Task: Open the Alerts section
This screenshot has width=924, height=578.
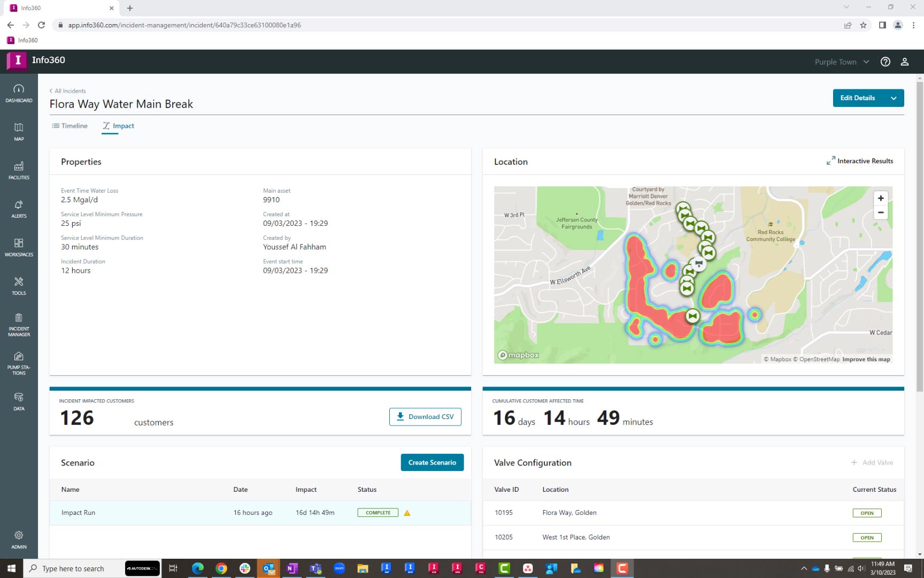Action: [x=19, y=209]
